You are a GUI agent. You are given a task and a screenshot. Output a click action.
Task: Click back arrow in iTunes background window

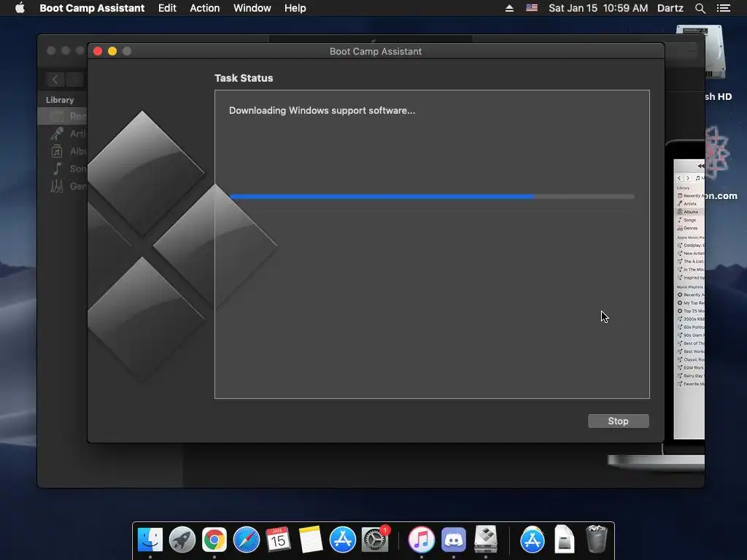55,79
